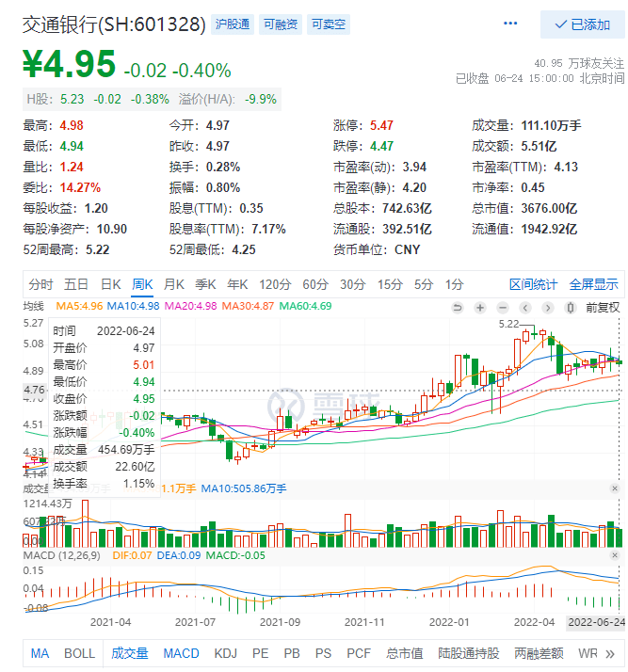The height and width of the screenshot is (672, 628).
Task: Click the 2022-06-24 date label on the axis
Action: point(596,622)
